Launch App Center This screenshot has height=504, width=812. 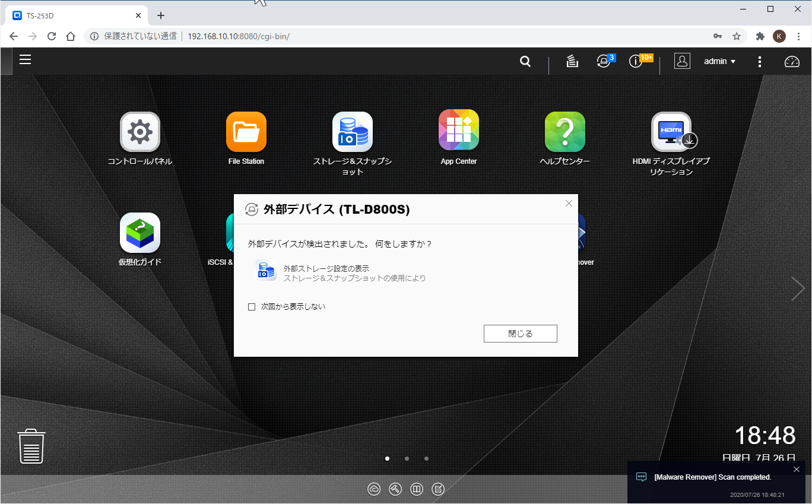pyautogui.click(x=458, y=129)
